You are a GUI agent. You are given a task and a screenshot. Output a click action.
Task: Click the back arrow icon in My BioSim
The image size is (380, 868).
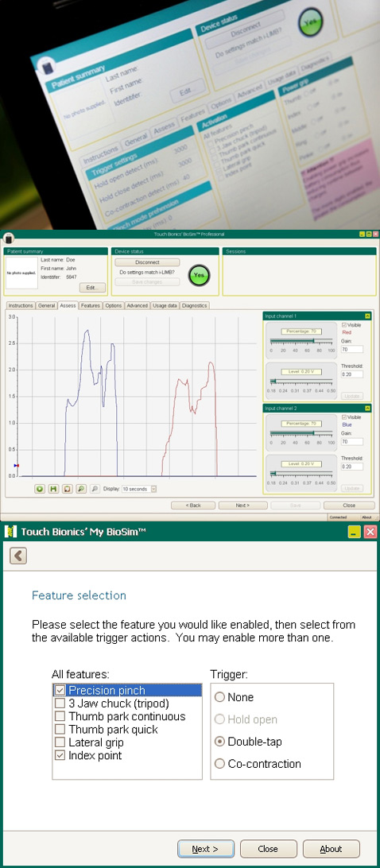[18, 556]
